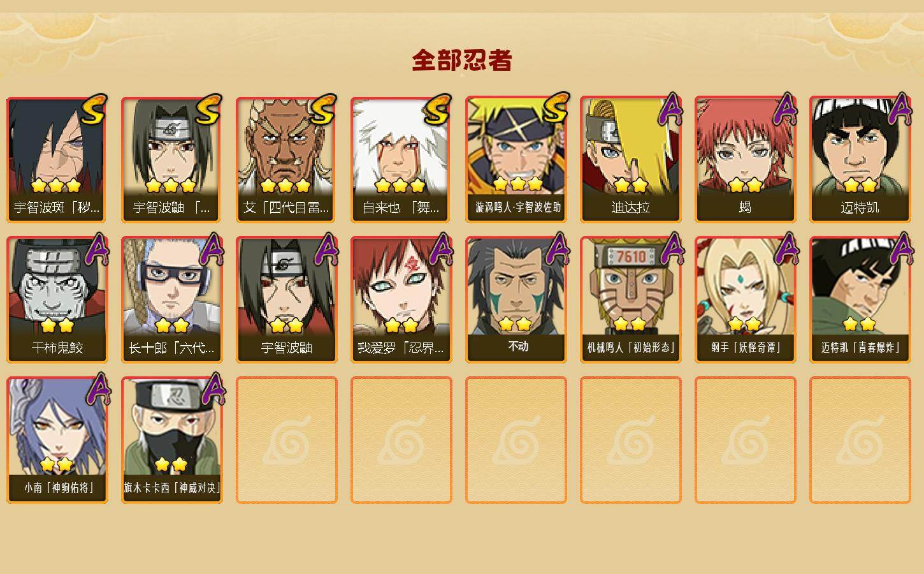Screen dimensions: 924x574
Task: Select the 蝎 red-haired ninja card
Action: coord(746,159)
